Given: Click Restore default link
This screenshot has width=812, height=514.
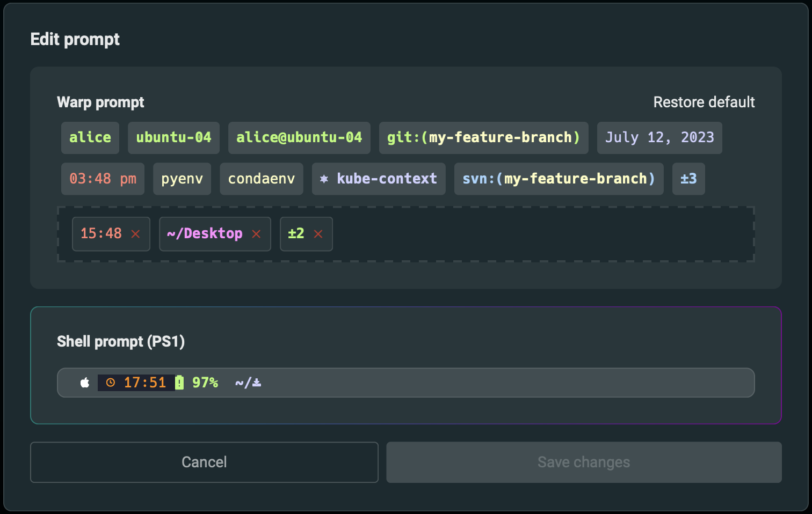Looking at the screenshot, I should pyautogui.click(x=704, y=102).
